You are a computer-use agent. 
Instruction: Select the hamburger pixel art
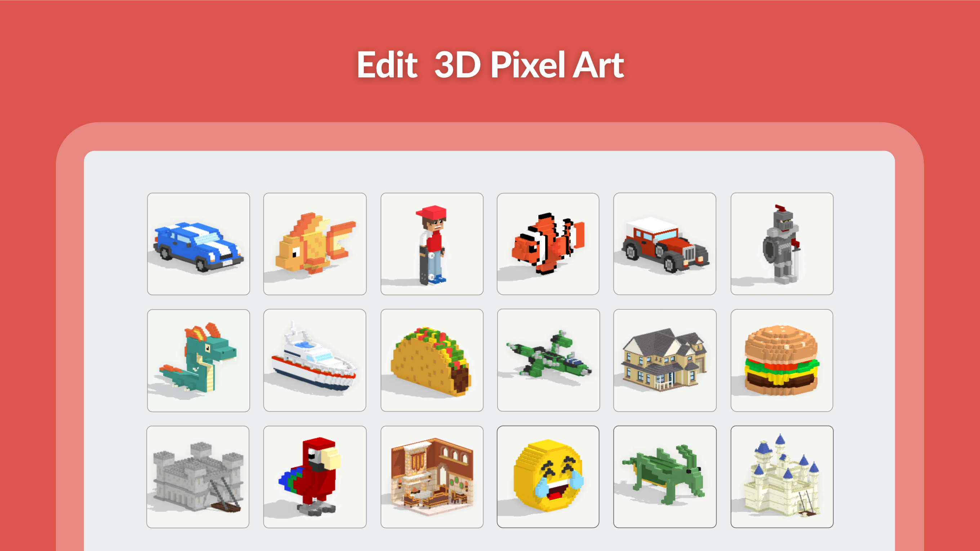(782, 360)
